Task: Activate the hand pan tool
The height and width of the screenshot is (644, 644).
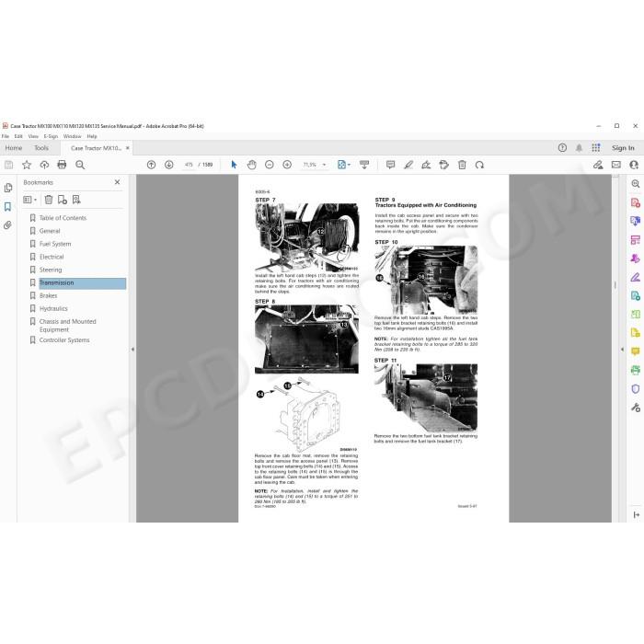Action: click(252, 165)
